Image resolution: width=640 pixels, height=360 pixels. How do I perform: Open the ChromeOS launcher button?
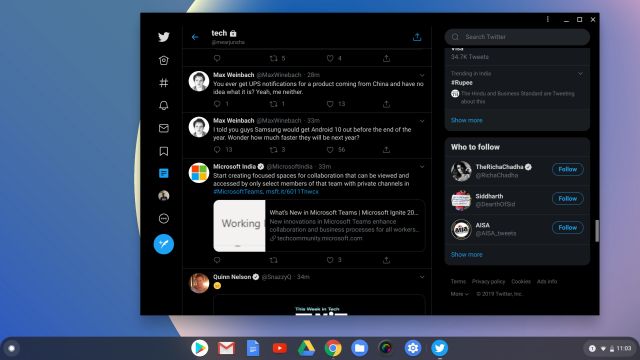click(11, 348)
